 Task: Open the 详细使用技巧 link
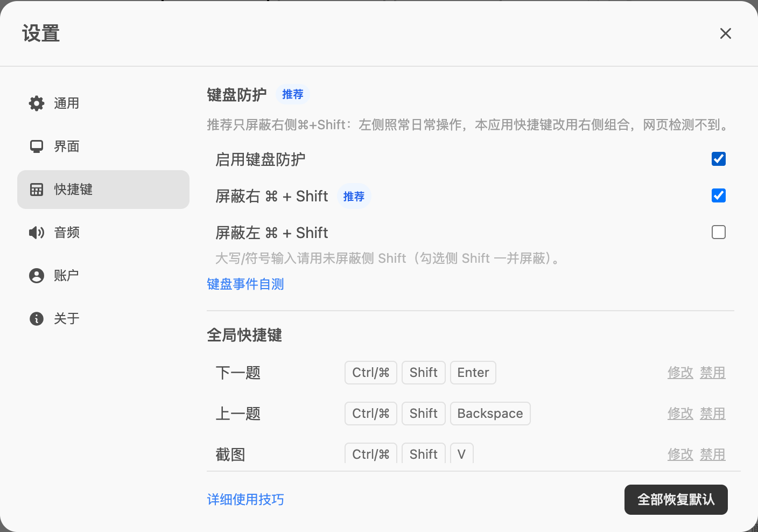click(245, 499)
